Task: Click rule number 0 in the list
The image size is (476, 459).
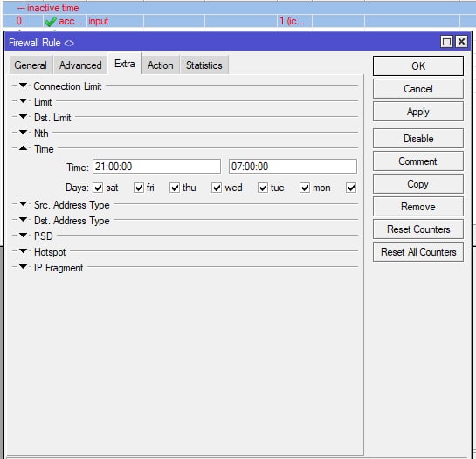Action: coord(18,21)
